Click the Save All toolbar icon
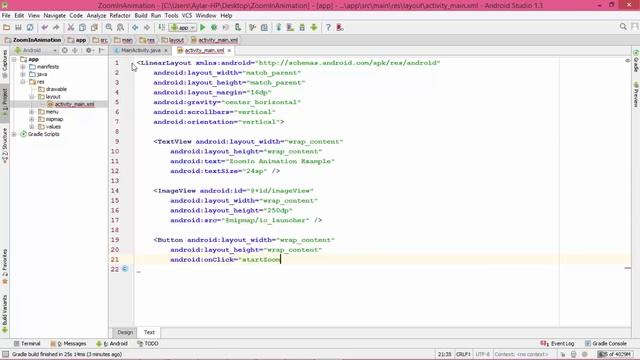 pyautogui.click(x=18, y=27)
